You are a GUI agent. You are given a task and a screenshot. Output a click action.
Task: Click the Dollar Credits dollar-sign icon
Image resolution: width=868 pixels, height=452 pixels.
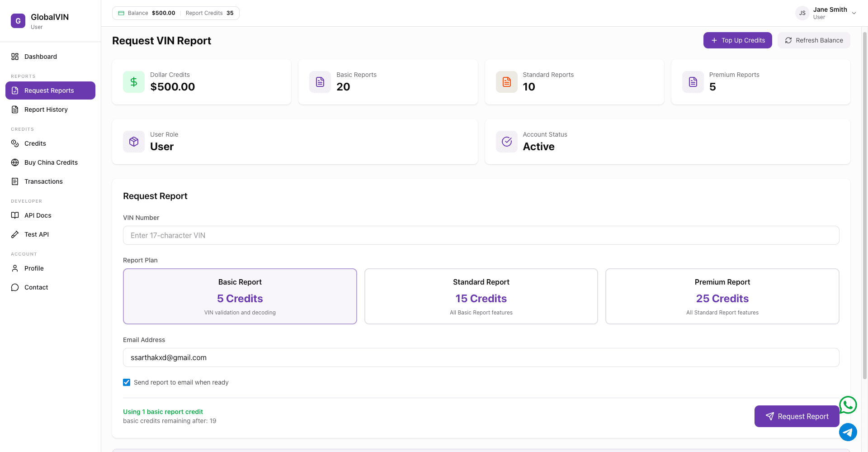(x=134, y=82)
